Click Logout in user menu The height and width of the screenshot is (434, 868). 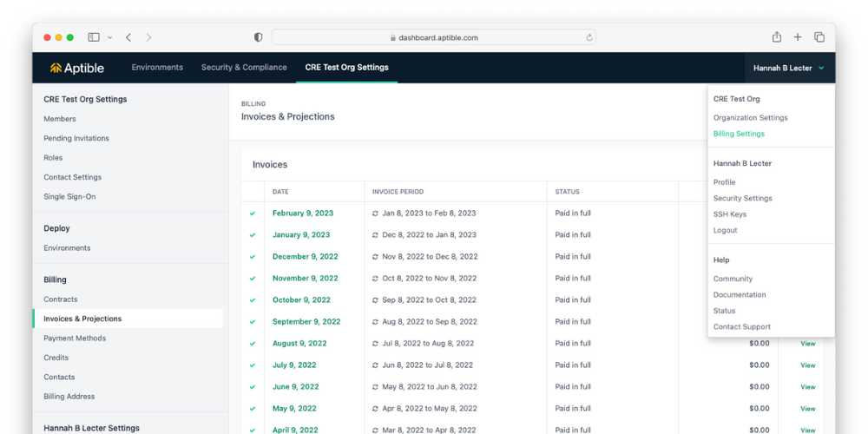[x=725, y=230]
